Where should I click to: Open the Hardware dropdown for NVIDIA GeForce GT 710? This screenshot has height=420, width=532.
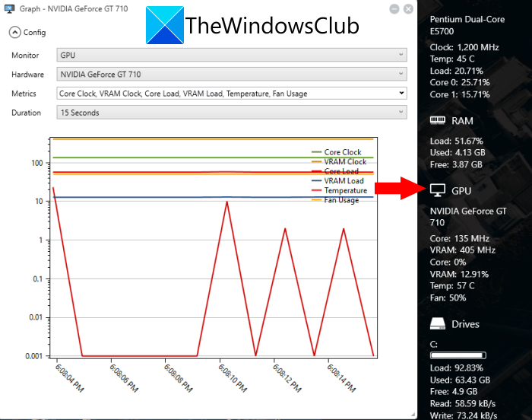click(232, 74)
